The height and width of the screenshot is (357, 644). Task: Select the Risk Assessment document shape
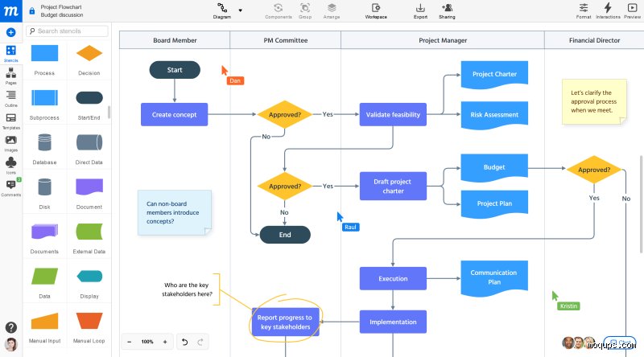[494, 115]
